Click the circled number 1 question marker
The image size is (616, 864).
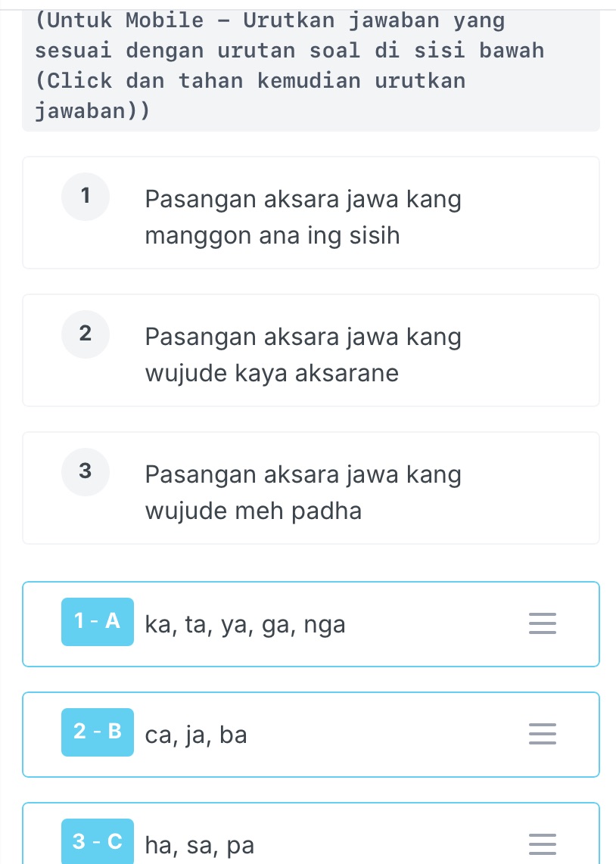(85, 196)
